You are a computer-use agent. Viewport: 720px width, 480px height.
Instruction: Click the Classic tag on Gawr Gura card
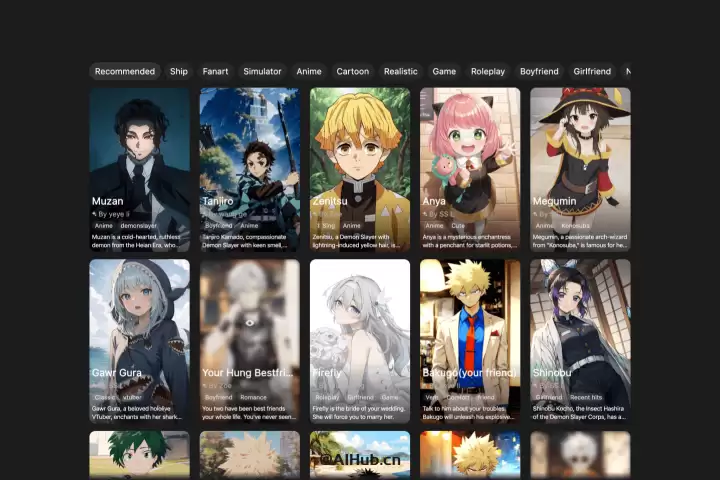click(x=104, y=397)
